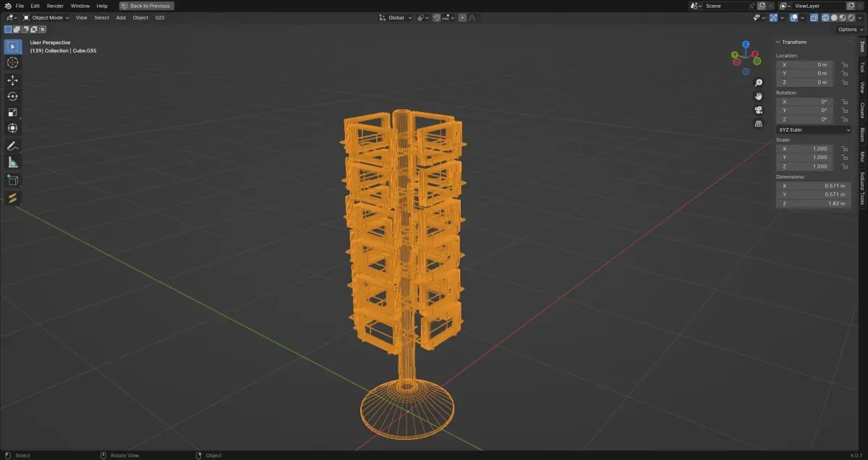Lock the Location X value

[x=845, y=64]
